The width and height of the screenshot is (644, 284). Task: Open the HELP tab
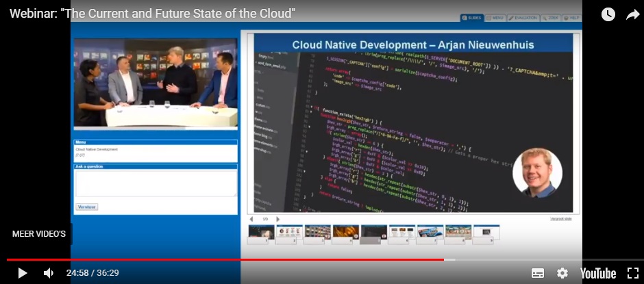tap(573, 18)
